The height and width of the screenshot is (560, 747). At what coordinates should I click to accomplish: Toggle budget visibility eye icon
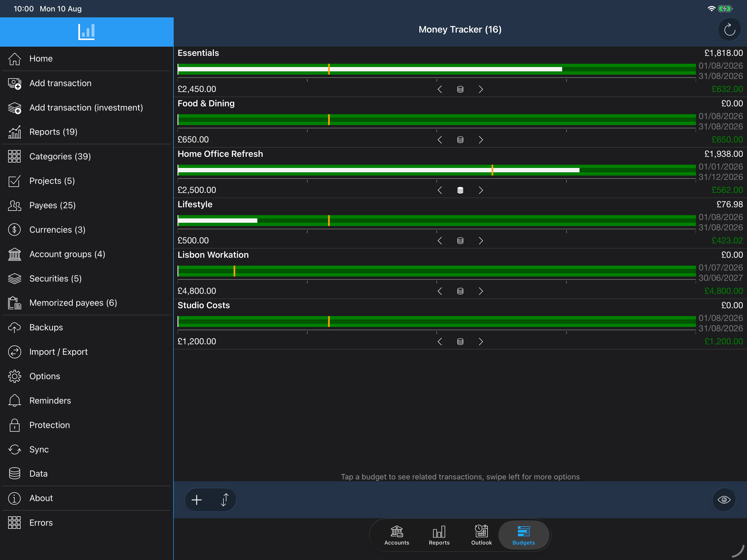point(724,499)
